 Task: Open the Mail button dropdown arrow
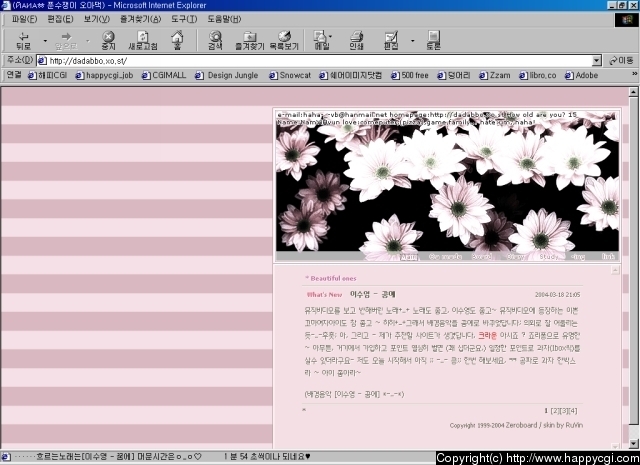click(330, 36)
